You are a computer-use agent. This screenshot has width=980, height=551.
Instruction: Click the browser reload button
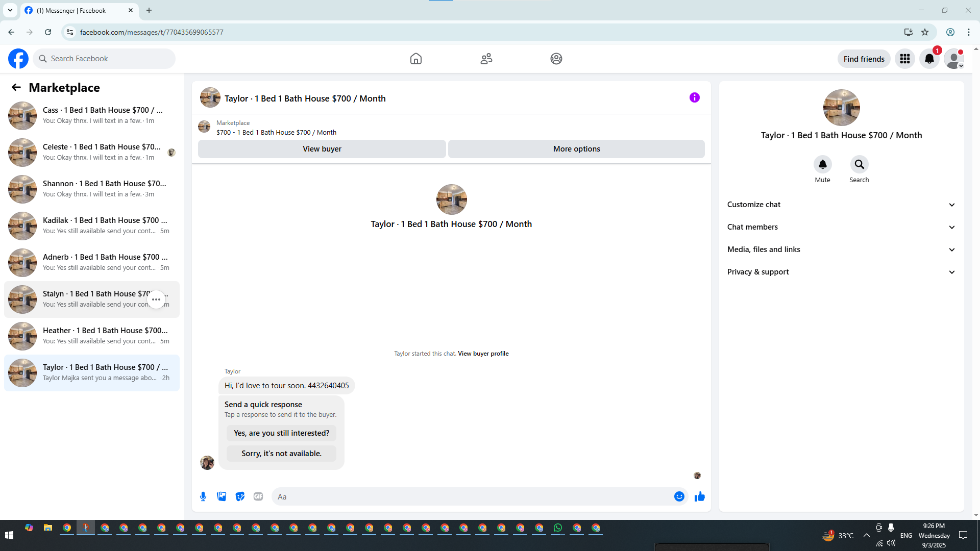(48, 32)
